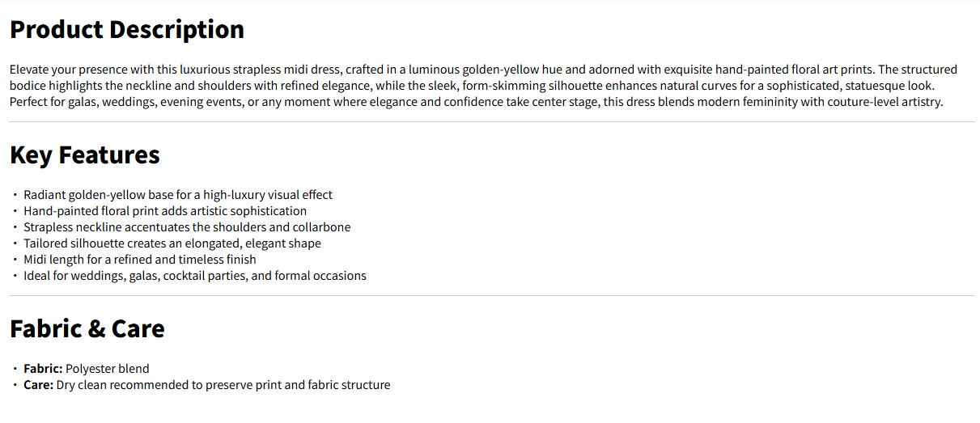Viewport: 980px width, 423px height.
Task: Select the "Radiant golden-yellow base" bullet point
Action: (x=178, y=195)
